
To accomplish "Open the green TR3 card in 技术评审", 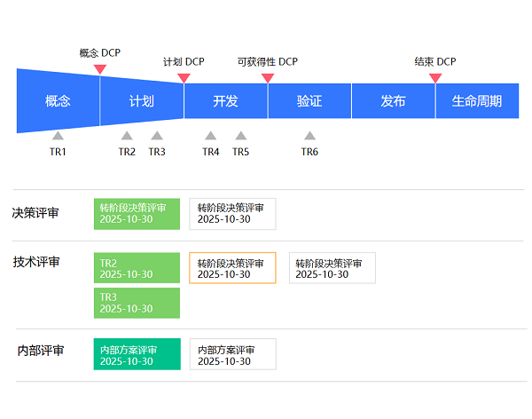I will coord(137,303).
